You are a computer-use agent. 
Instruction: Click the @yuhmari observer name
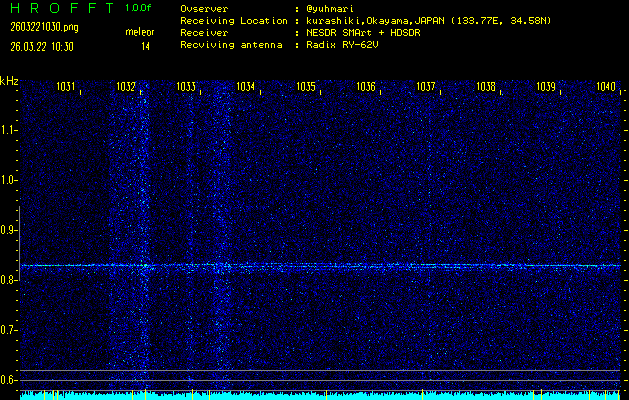pyautogui.click(x=335, y=9)
